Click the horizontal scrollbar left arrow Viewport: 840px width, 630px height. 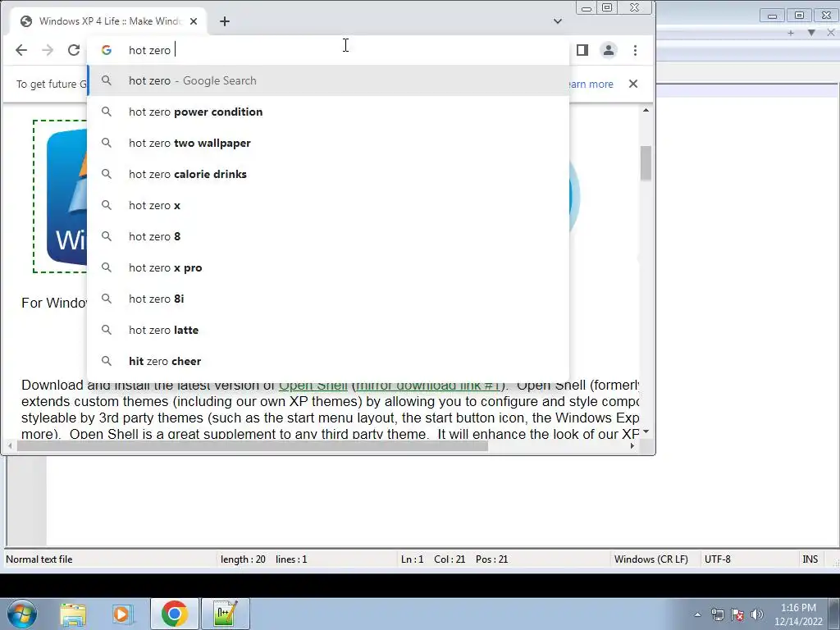tap(11, 445)
